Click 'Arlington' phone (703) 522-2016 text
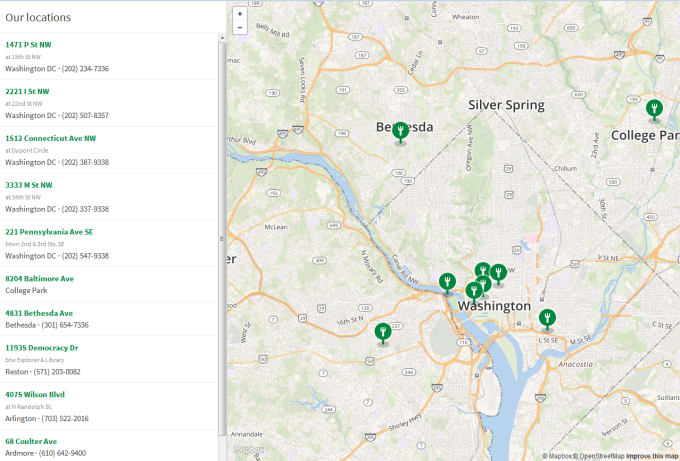 65,418
